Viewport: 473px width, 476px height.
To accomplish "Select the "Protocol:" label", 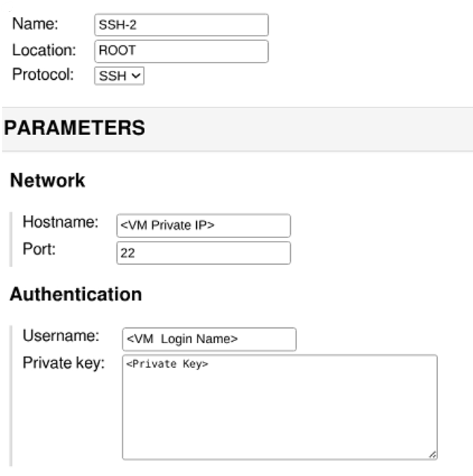I will click(x=42, y=75).
